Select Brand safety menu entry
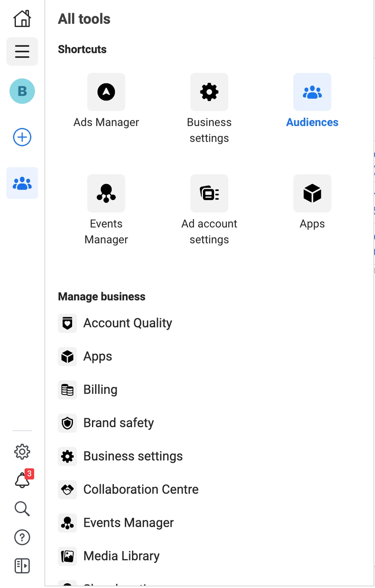 (x=118, y=423)
